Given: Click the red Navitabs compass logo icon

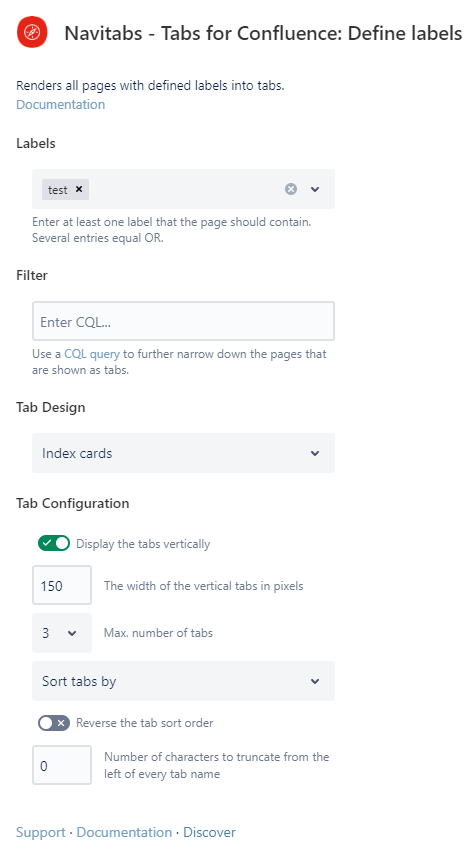Looking at the screenshot, I should pyautogui.click(x=32, y=32).
